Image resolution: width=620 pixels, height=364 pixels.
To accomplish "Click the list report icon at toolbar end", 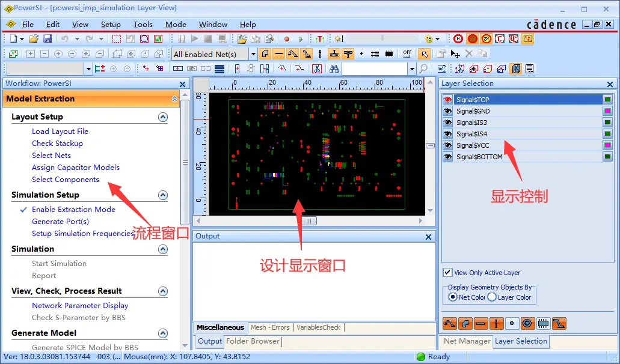I will [529, 68].
